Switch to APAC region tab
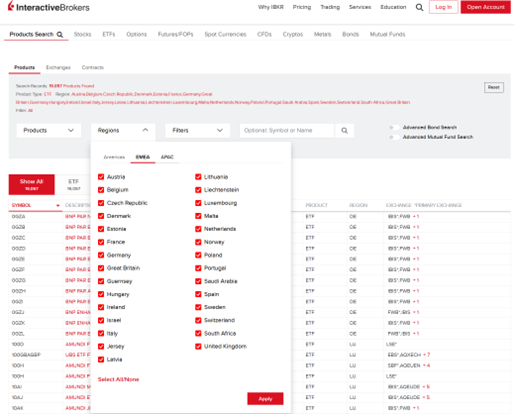This screenshot has height=414, width=514. coord(167,157)
